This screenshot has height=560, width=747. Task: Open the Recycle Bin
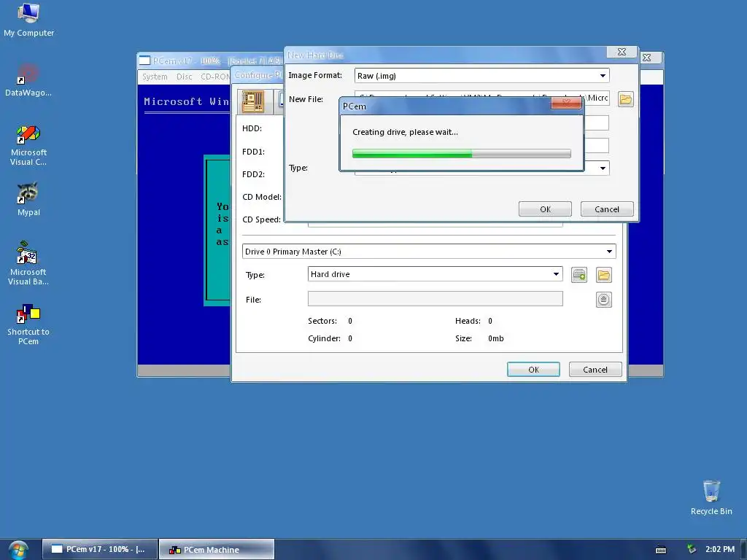(711, 497)
